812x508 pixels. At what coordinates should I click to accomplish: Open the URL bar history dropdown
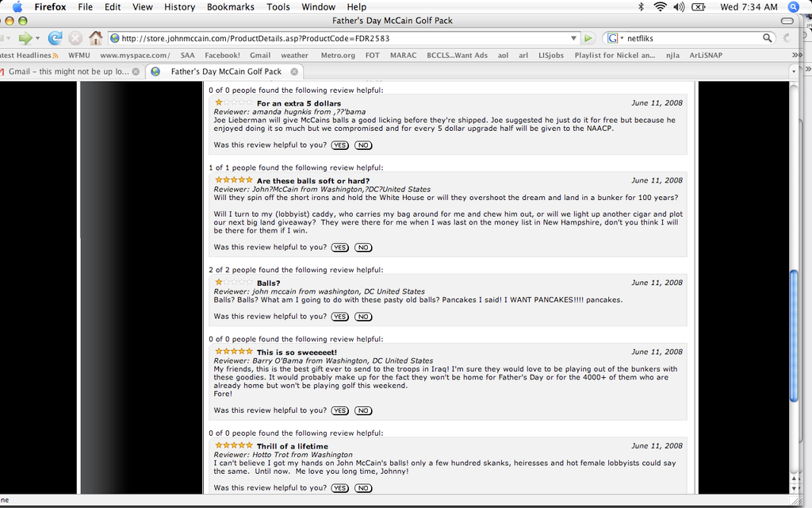573,38
